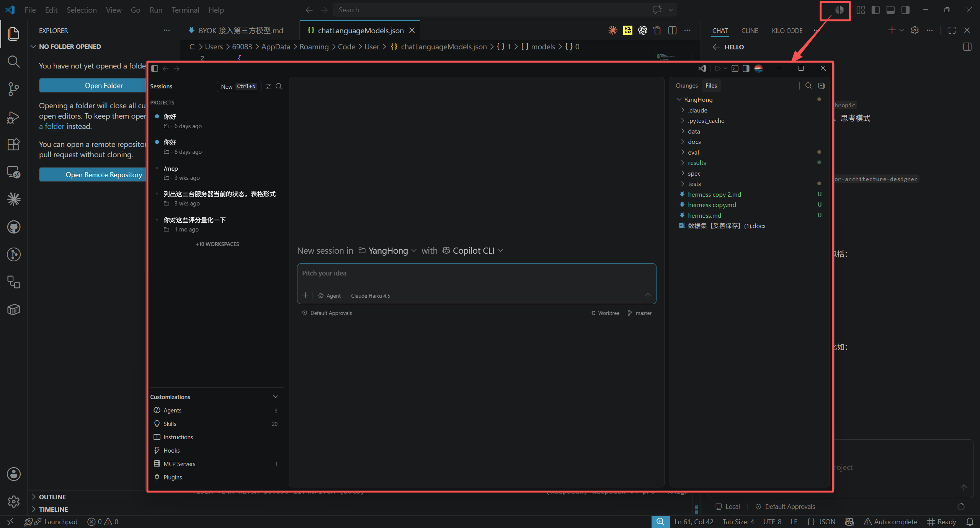Open the account avatar in the Sessions window
Viewport: 980px width, 528px height.
coord(758,68)
